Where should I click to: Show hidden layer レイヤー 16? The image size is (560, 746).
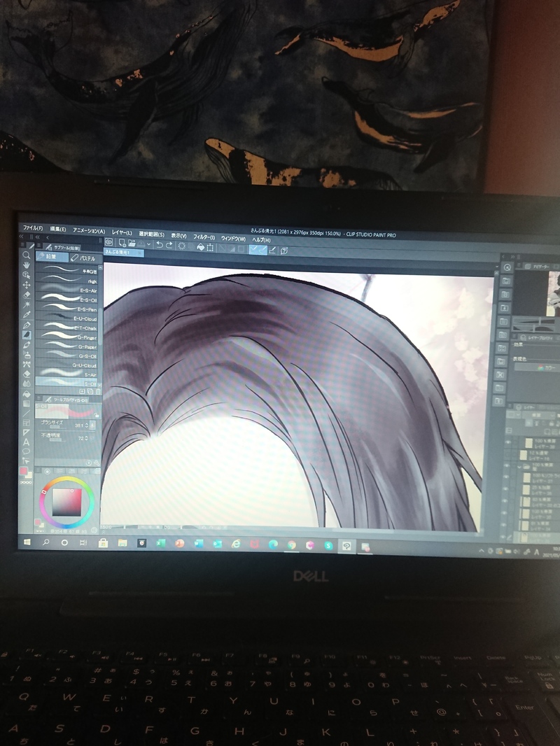[507, 455]
